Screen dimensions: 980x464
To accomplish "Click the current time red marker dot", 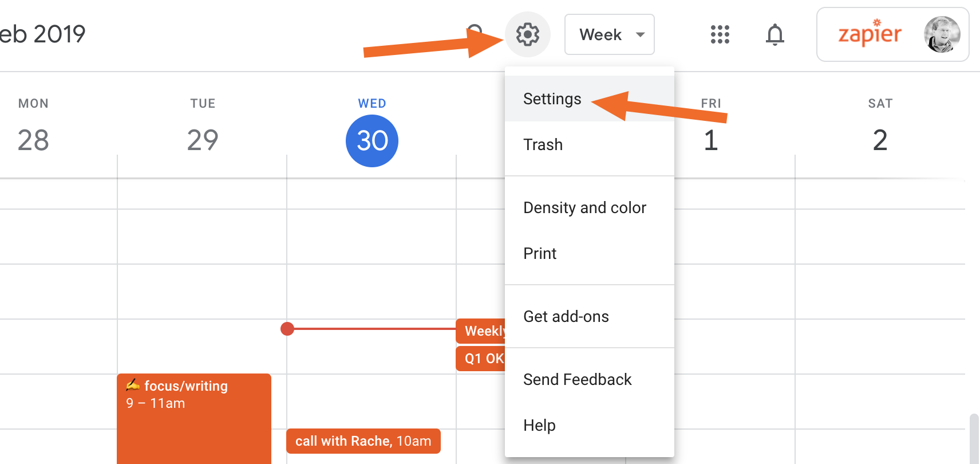I will [x=287, y=329].
